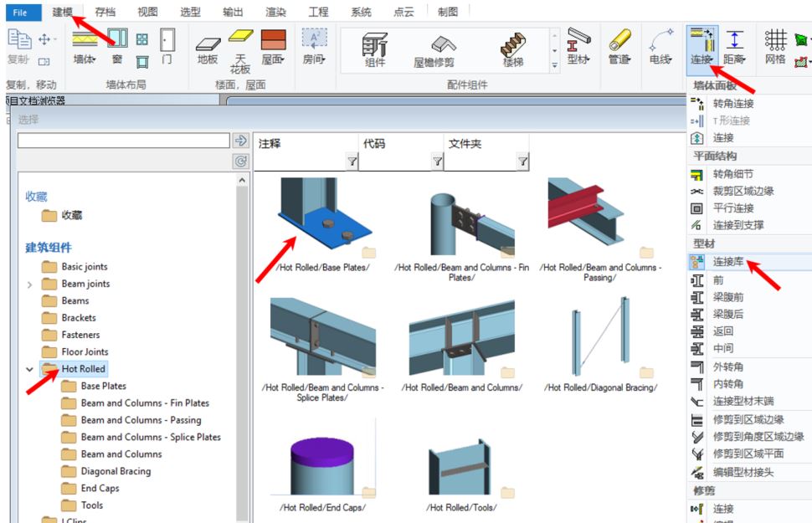
Task: Click the search go arrow button
Action: point(241,141)
